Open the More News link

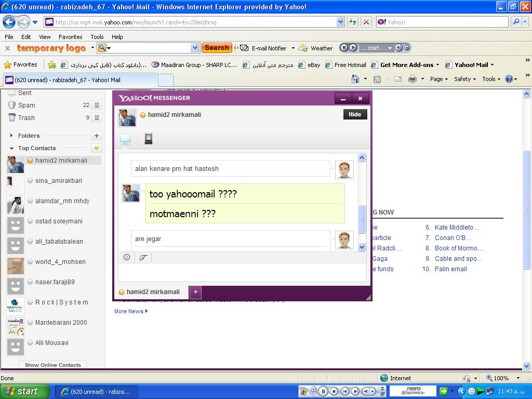tap(130, 311)
